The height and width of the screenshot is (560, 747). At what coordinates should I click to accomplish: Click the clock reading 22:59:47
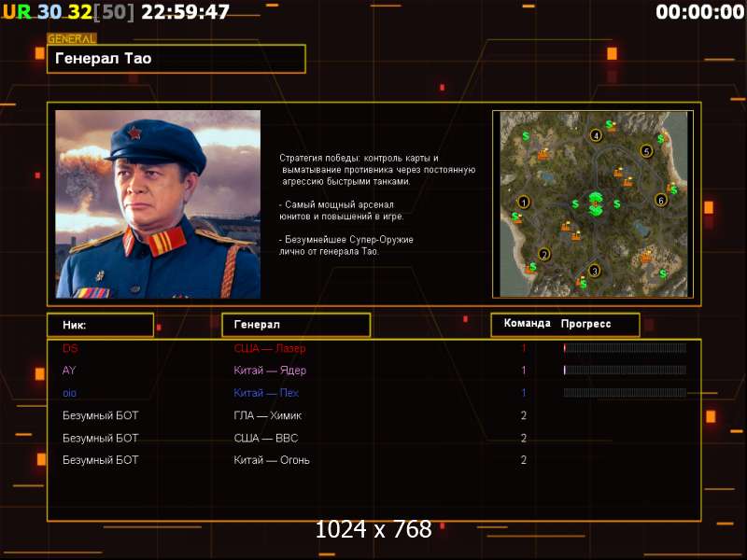(186, 12)
